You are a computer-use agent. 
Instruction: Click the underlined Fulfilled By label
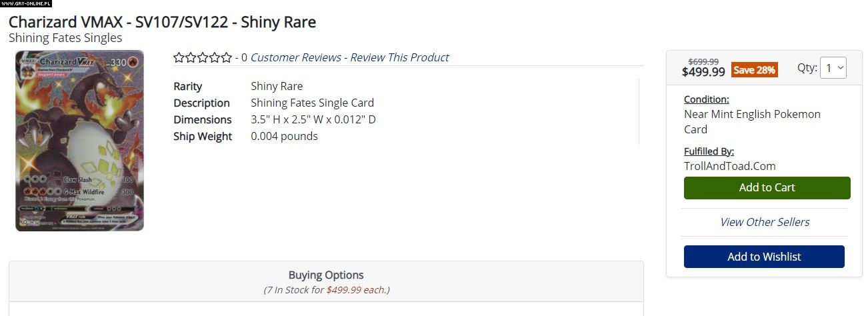pyautogui.click(x=709, y=151)
